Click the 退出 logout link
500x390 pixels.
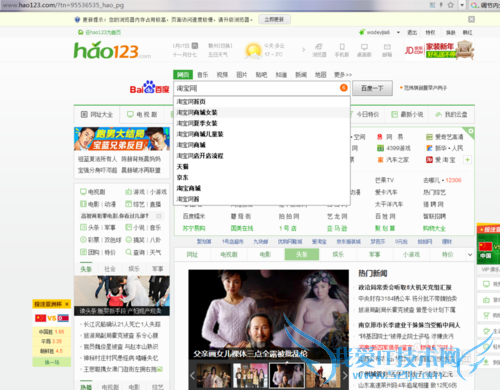[412, 32]
